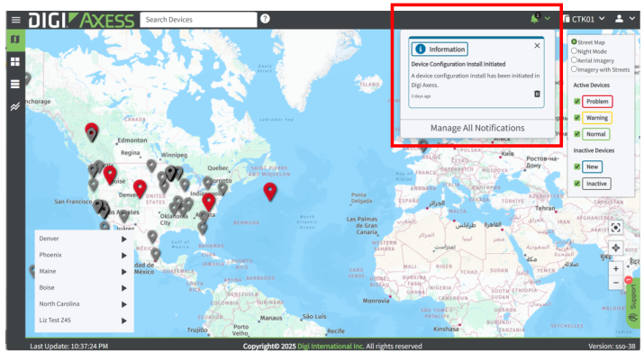Select Night Mode map style
644x352 pixels.
(x=574, y=51)
